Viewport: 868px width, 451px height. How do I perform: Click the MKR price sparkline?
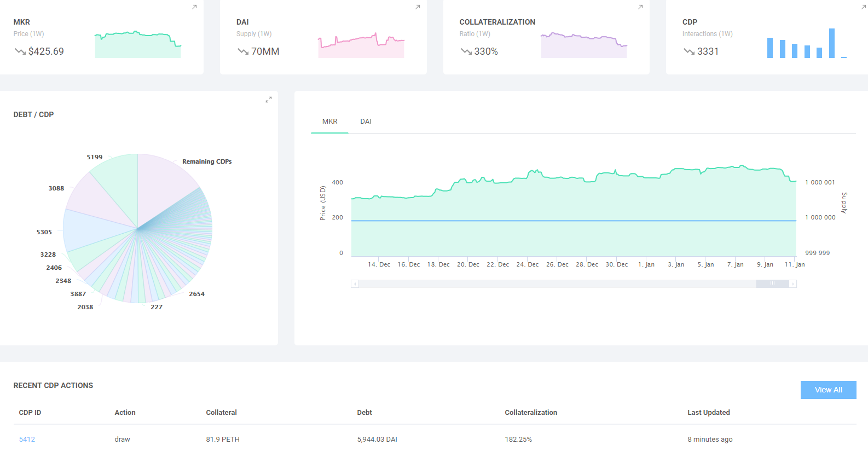138,44
